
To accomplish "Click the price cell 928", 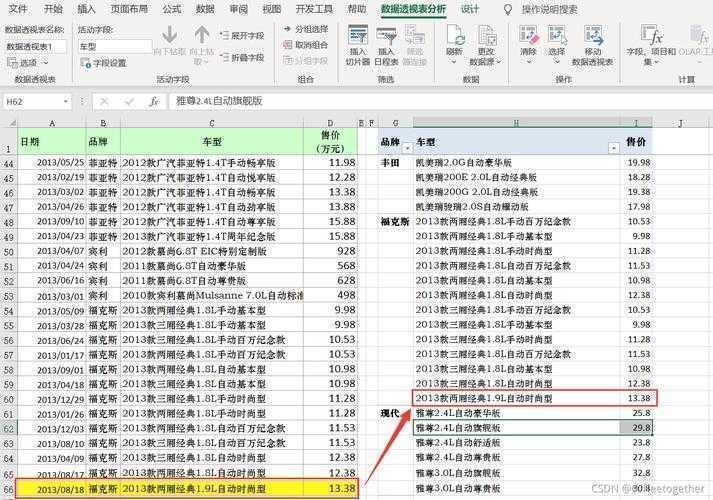I will pos(331,251).
